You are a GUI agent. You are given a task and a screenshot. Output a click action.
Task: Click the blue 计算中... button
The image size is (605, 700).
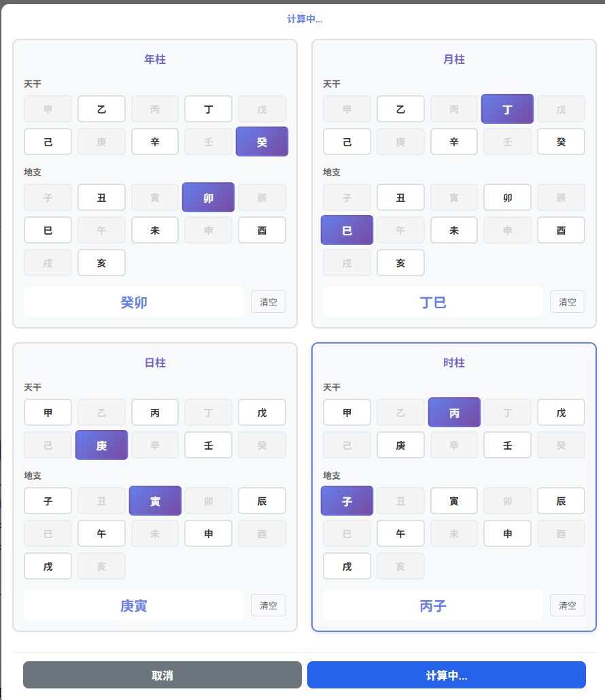pos(446,675)
